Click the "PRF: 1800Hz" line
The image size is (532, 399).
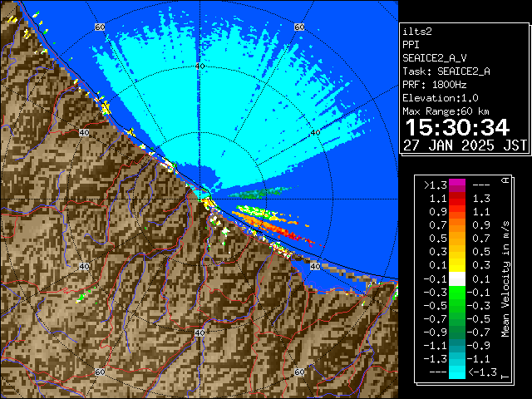click(x=434, y=85)
